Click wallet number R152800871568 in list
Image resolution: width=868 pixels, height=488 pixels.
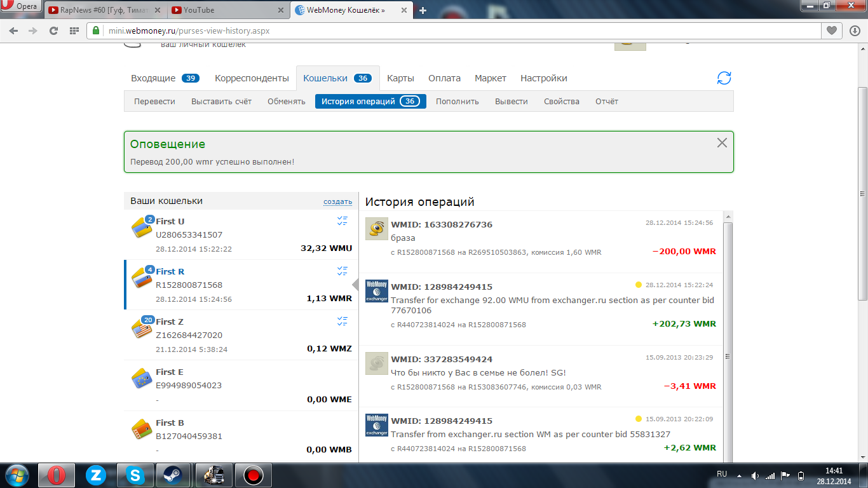pyautogui.click(x=189, y=285)
